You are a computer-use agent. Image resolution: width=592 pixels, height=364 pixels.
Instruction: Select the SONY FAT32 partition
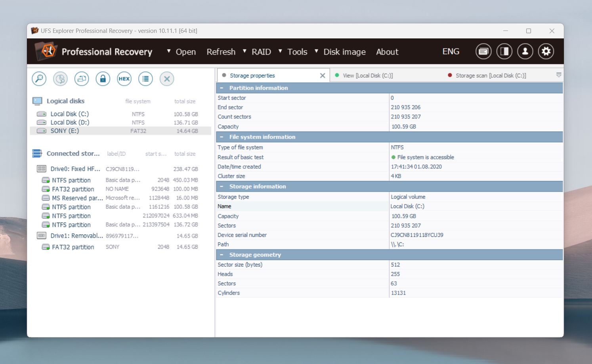pyautogui.click(x=120, y=247)
